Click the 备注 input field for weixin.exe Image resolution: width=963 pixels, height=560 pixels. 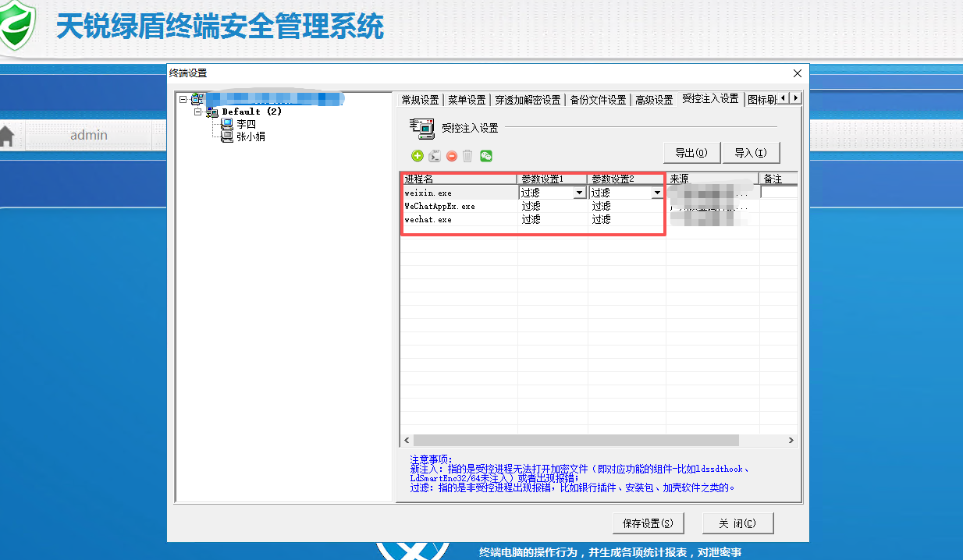779,193
